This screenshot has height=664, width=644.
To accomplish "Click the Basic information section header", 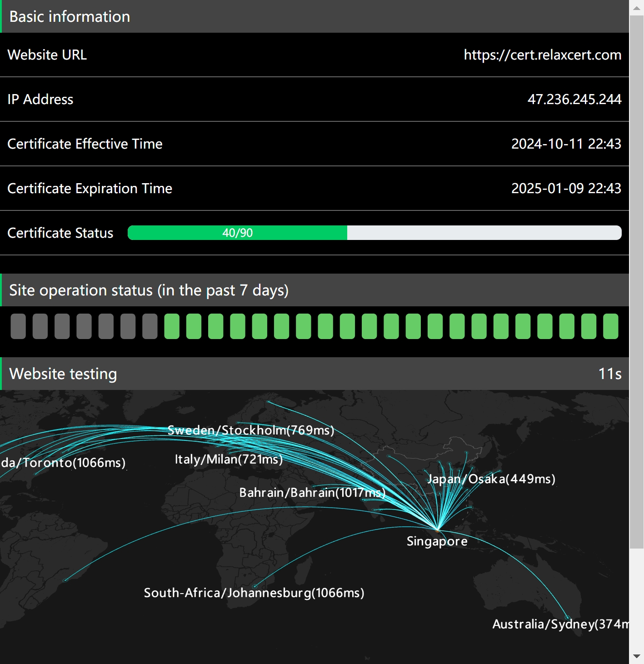I will pos(315,16).
